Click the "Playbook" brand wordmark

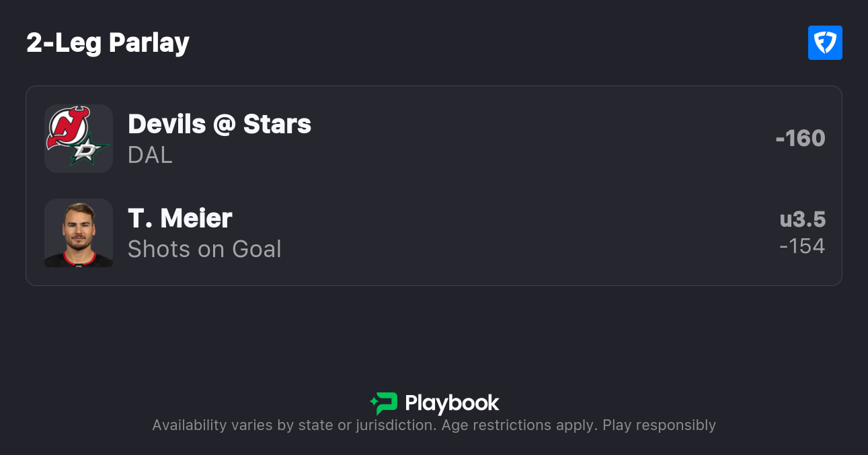coord(452,403)
